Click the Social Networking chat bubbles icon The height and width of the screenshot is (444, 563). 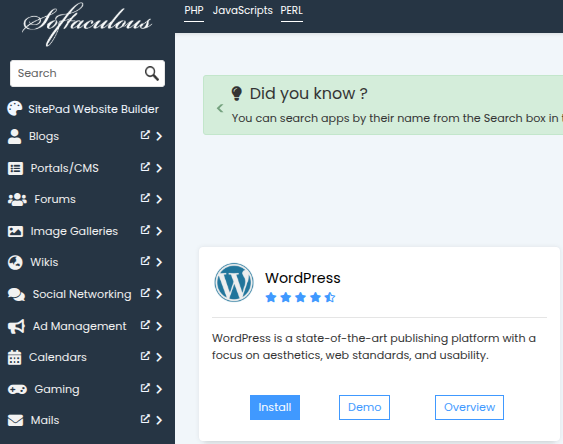tap(17, 295)
